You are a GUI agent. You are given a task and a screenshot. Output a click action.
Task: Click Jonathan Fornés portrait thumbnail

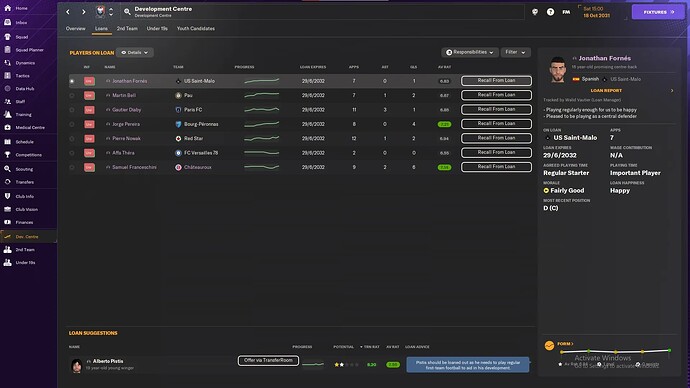coord(557,69)
